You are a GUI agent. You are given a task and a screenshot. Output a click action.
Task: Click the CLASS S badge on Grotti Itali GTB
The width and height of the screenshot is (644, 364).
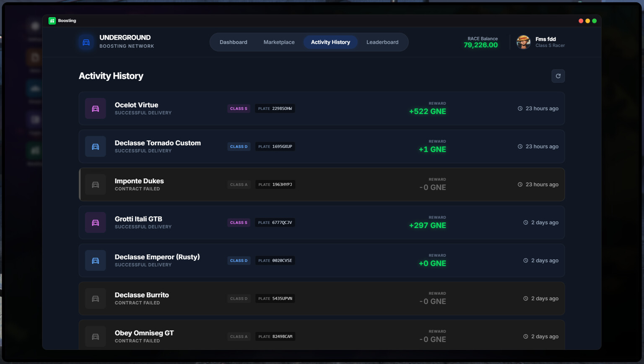coord(239,223)
